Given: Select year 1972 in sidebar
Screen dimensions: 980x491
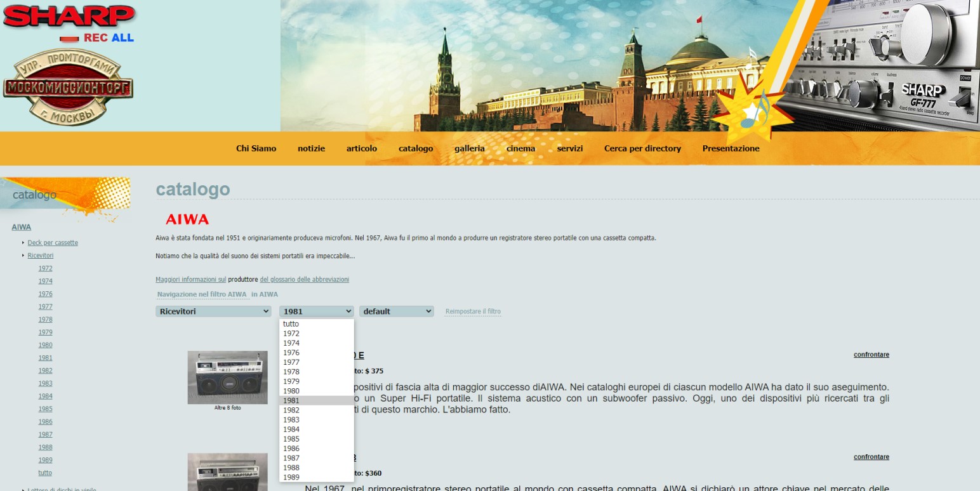Looking at the screenshot, I should coord(45,268).
